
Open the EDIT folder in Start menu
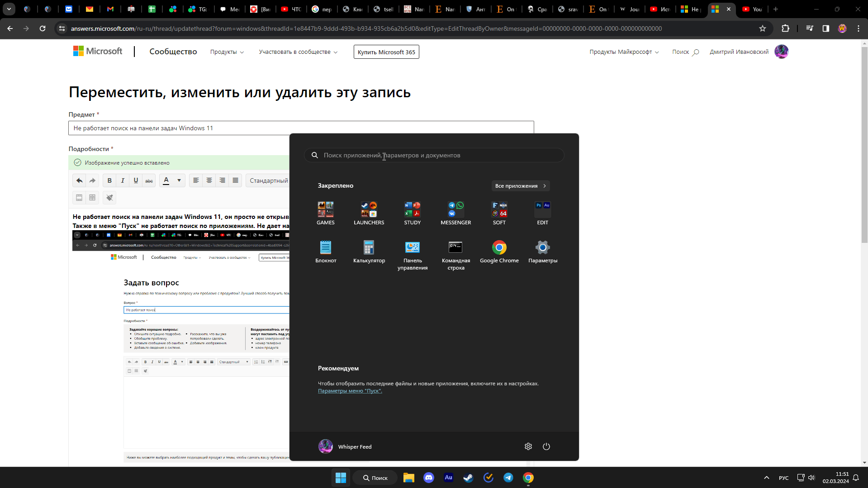[542, 213]
